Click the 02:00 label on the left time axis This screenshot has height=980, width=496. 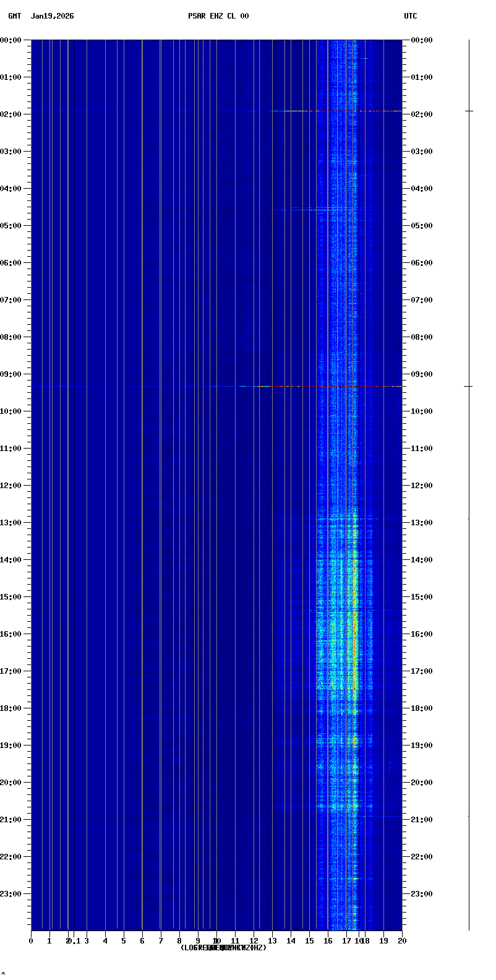(11, 114)
